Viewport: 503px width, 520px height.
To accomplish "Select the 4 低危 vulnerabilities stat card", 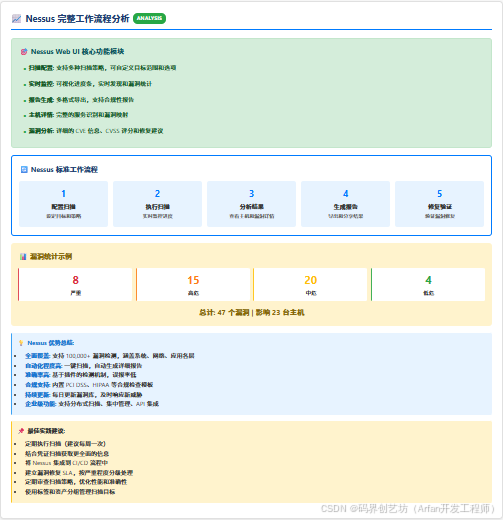I will (428, 285).
